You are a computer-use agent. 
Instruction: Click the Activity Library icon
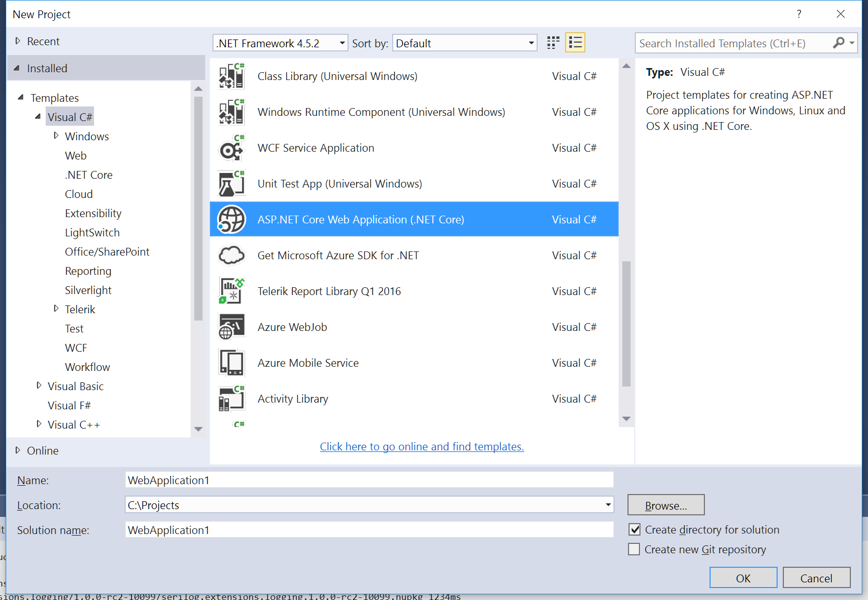231,398
